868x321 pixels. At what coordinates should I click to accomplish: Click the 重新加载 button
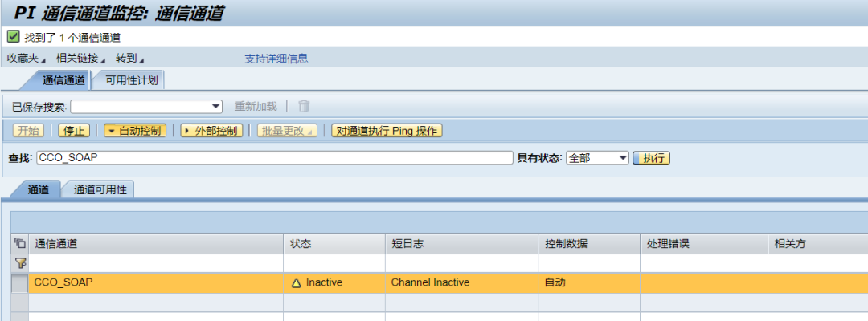point(256,106)
